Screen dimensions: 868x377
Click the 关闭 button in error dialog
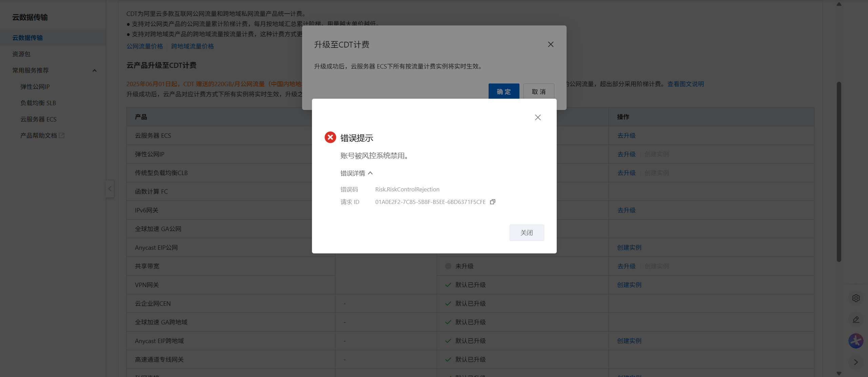point(527,233)
